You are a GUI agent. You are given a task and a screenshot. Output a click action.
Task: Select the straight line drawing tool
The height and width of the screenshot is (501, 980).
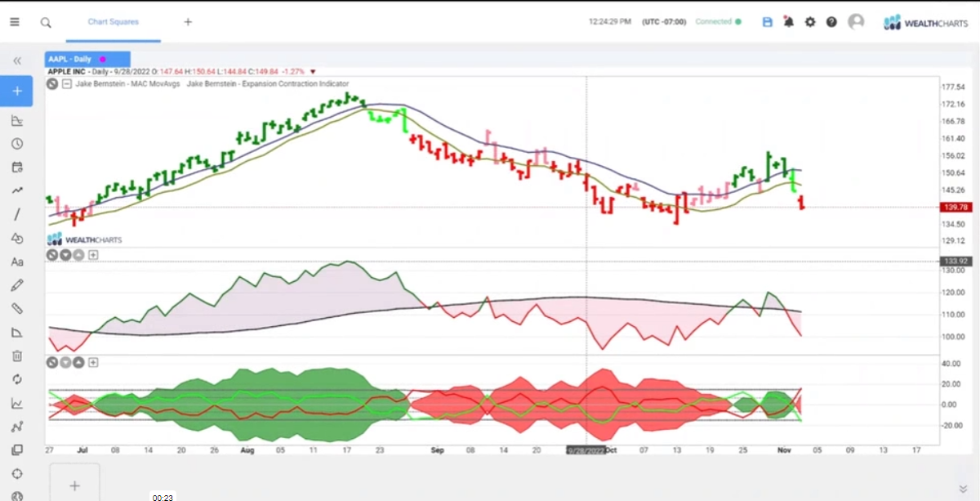[16, 214]
